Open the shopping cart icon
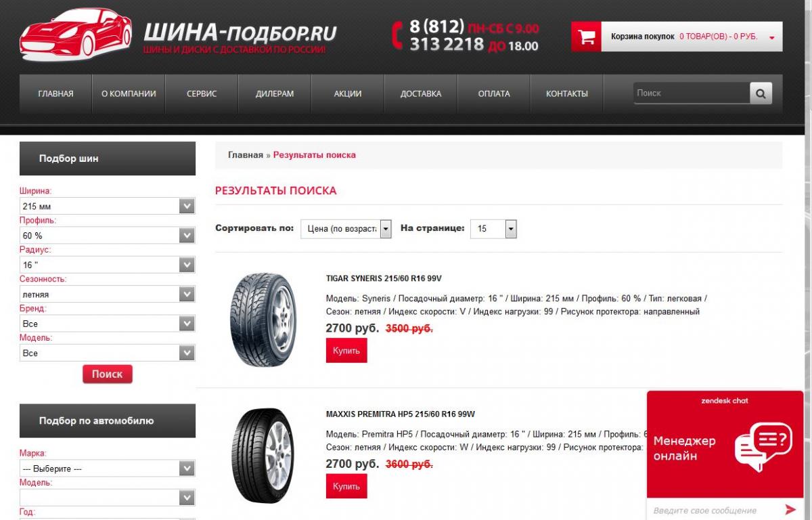This screenshot has width=812, height=520. [x=587, y=37]
